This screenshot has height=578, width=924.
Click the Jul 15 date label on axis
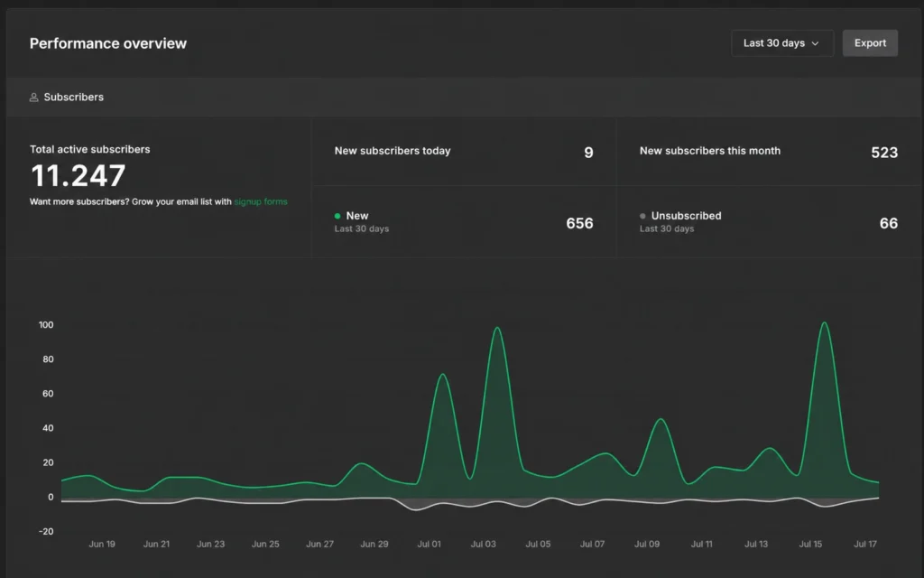[810, 544]
